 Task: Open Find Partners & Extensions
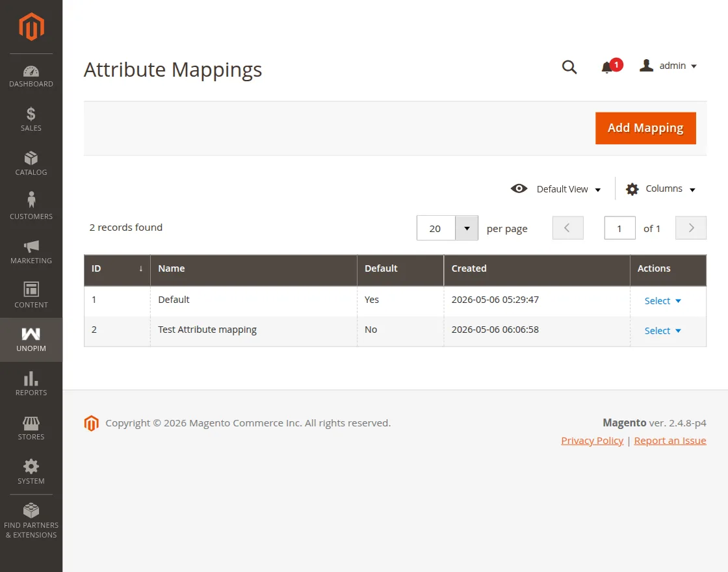(31, 521)
